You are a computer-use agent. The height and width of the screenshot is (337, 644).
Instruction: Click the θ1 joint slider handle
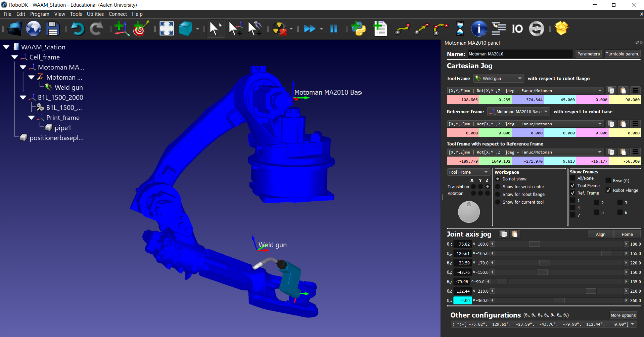coord(534,244)
